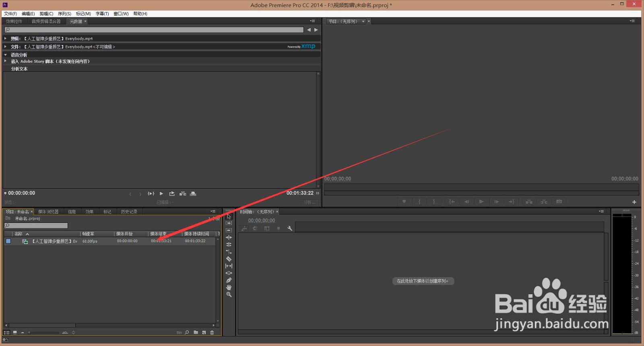The image size is (644, 346).
Task: Click the project panel horizontal scrollbar
Action: pyautogui.click(x=42, y=325)
